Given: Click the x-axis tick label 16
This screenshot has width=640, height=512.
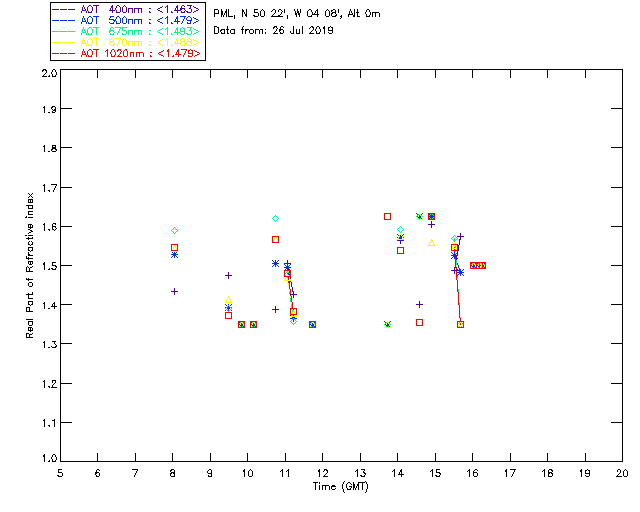Looking at the screenshot, I should pyautogui.click(x=473, y=473).
